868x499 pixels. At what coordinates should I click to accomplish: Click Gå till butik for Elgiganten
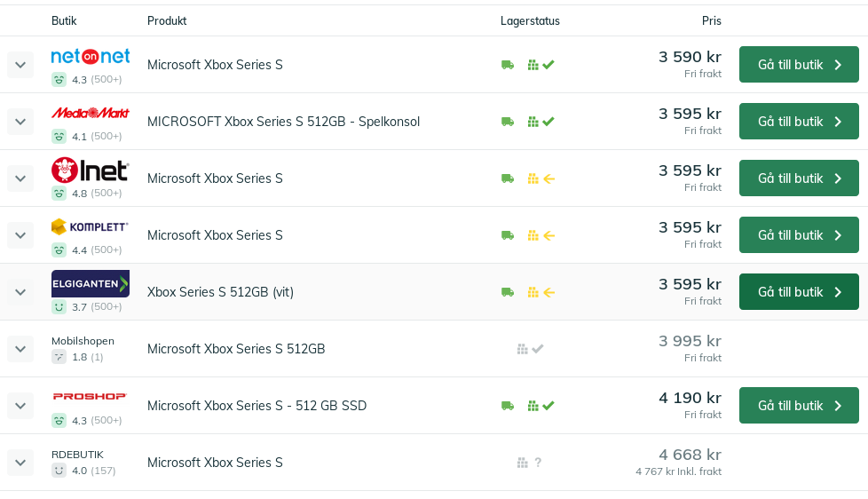coord(799,292)
